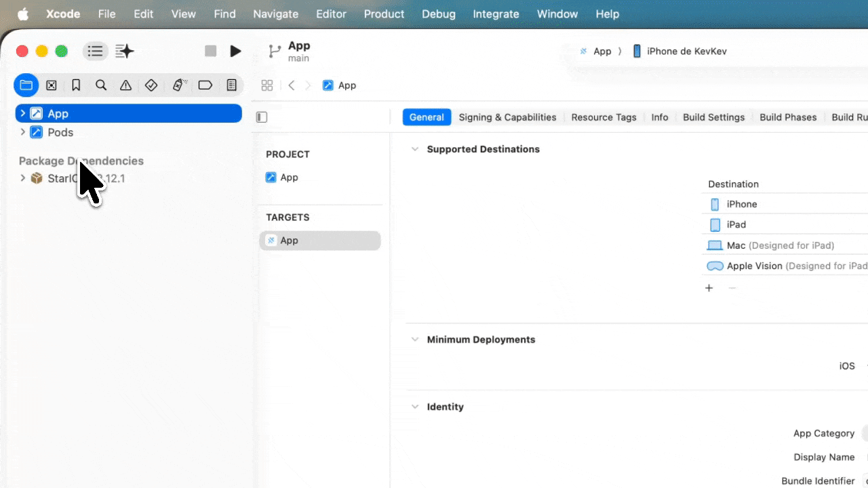Select the Apple Vision destination row

tap(785, 266)
